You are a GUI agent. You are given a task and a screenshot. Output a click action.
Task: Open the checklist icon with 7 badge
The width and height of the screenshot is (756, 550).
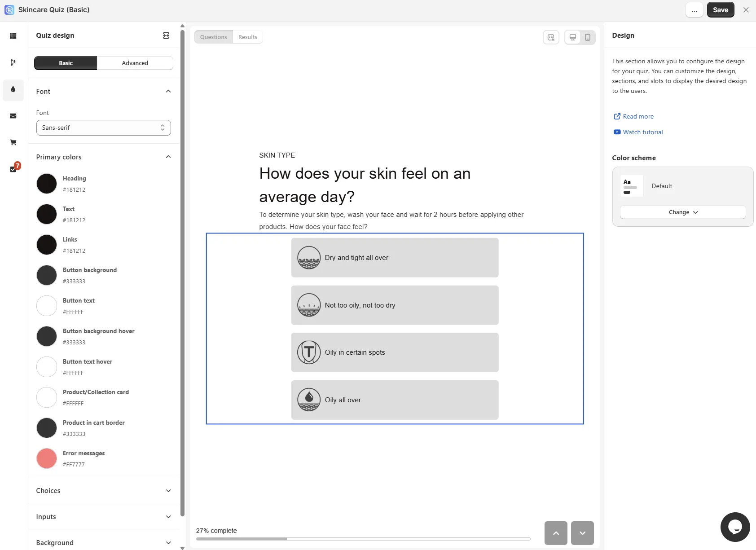14,168
